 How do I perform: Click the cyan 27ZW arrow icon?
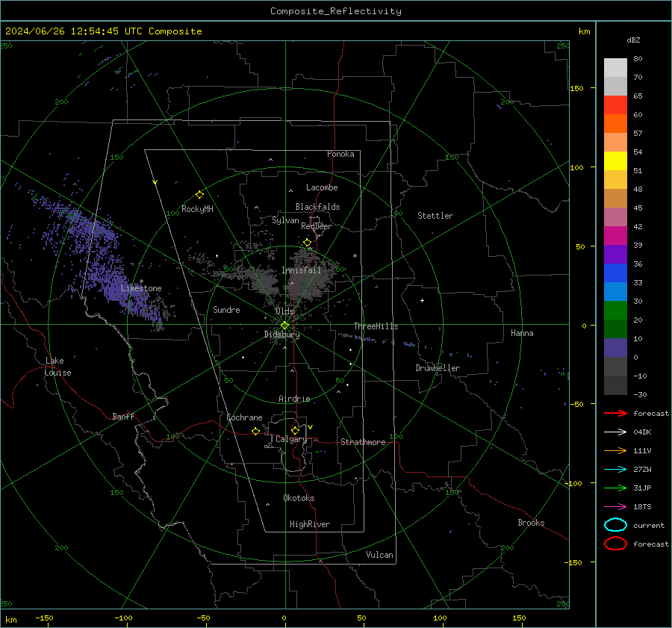[x=615, y=470]
